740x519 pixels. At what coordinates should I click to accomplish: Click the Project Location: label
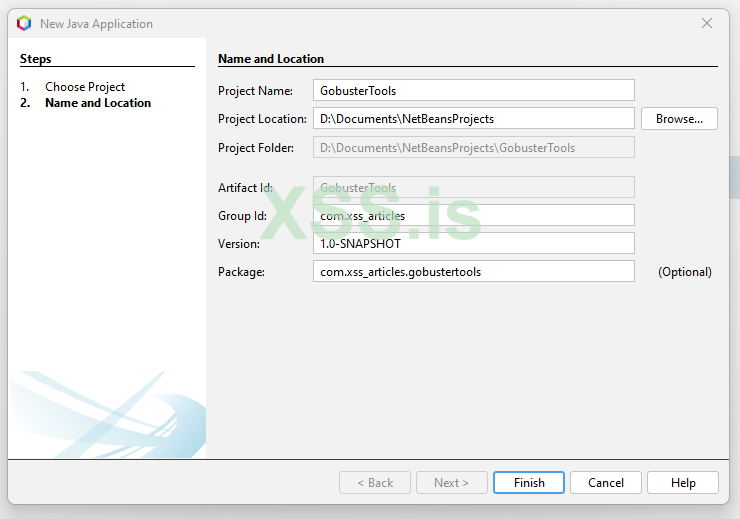262,119
